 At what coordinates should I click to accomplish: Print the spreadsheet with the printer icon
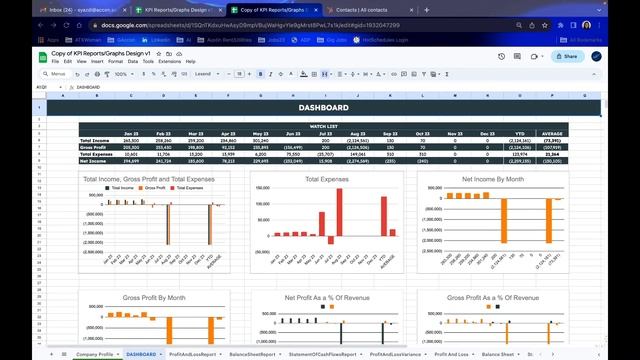tap(97, 74)
